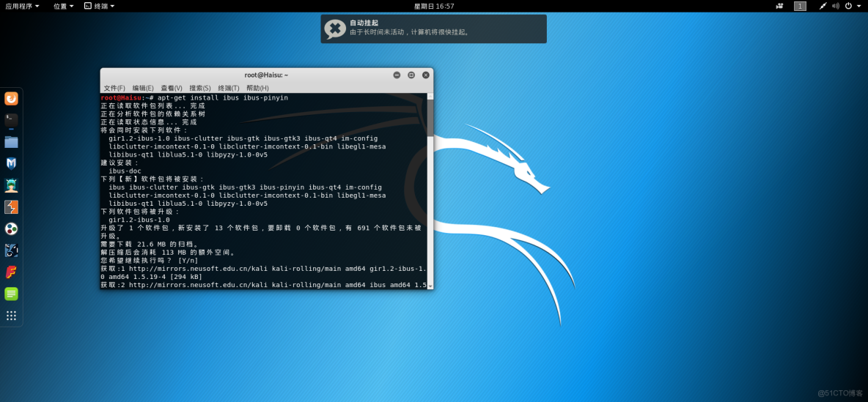Image resolution: width=868 pixels, height=402 pixels.
Task: Close the root@Haisu terminal window
Action: pyautogui.click(x=426, y=75)
